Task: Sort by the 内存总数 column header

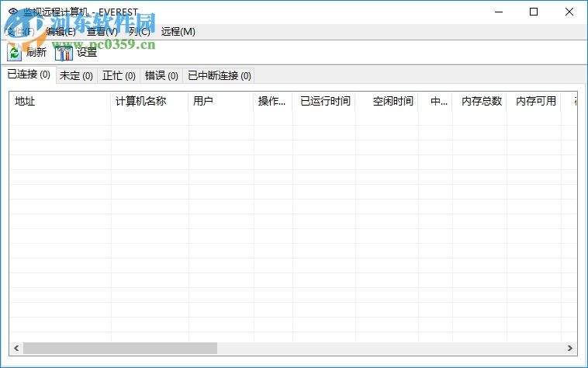Action: (479, 101)
